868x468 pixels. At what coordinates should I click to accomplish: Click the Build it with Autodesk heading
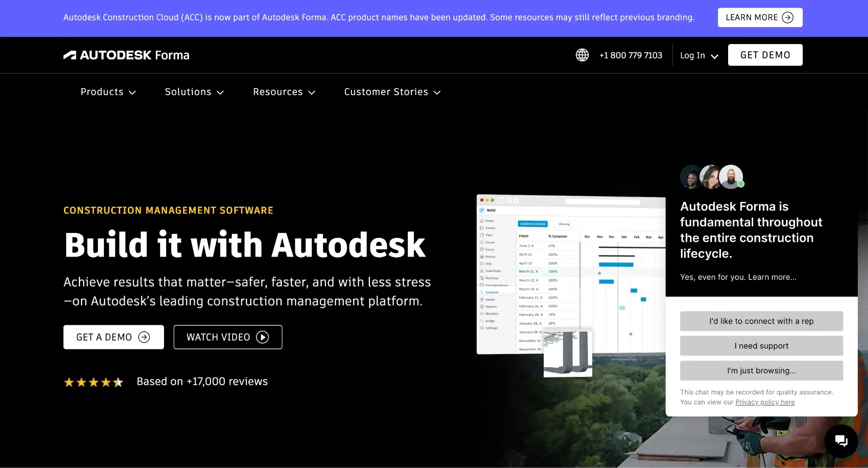coord(245,244)
